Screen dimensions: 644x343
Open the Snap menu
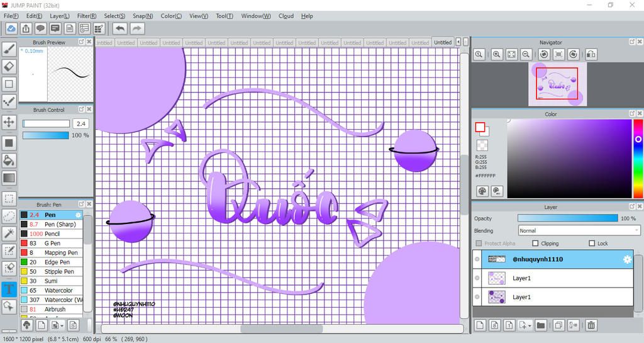coord(143,16)
